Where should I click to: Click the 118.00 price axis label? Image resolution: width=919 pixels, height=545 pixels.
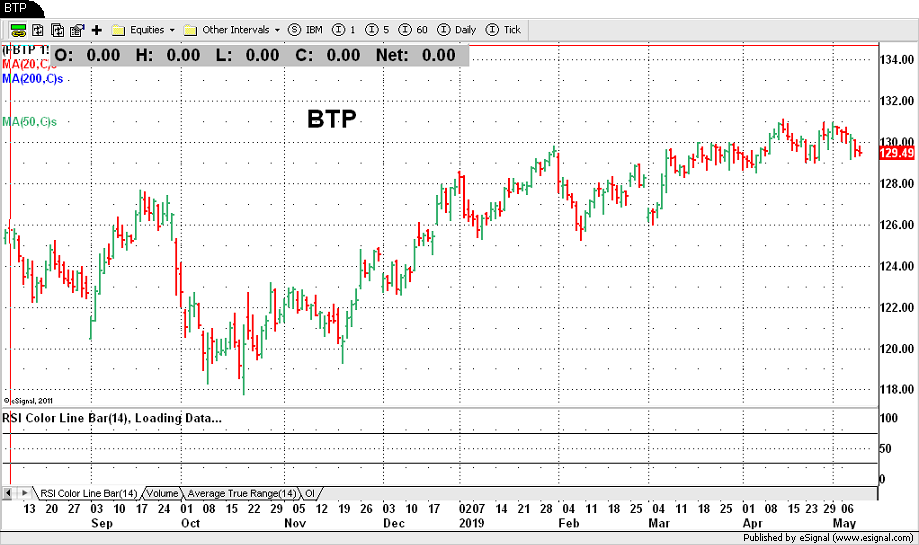[x=897, y=390]
